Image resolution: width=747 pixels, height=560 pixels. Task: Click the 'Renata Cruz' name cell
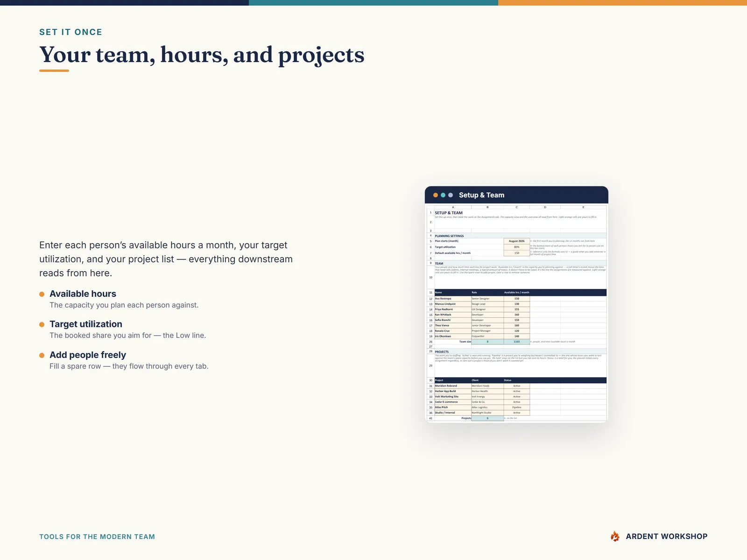coord(453,331)
